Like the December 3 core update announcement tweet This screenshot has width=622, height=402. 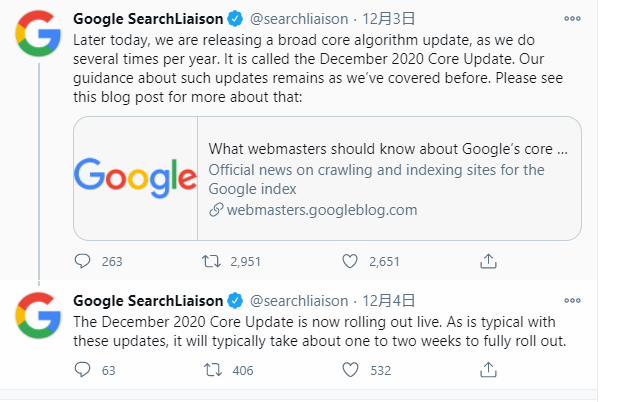350,261
